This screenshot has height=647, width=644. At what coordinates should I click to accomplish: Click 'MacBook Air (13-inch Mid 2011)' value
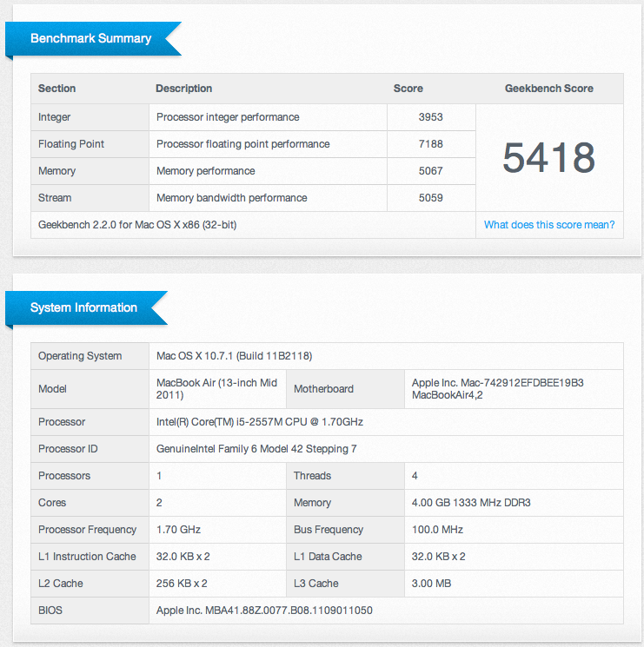pos(216,389)
